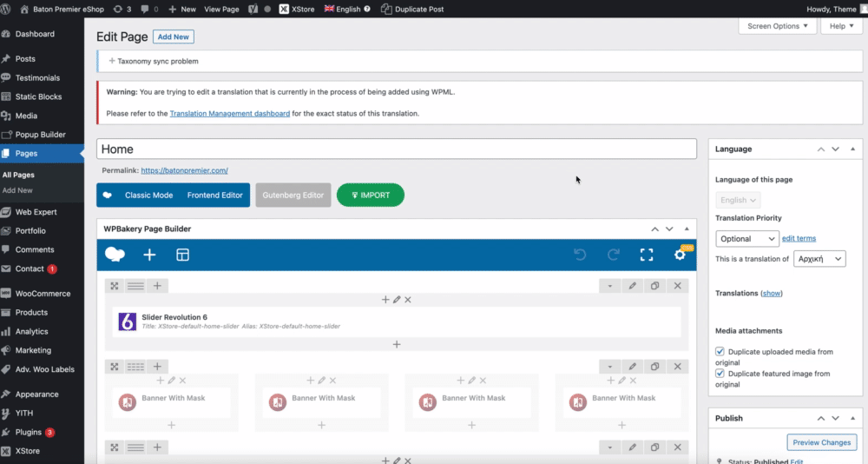Select the fourth Banner With Mask element
This screenshot has height=464, width=868.
[622, 402]
